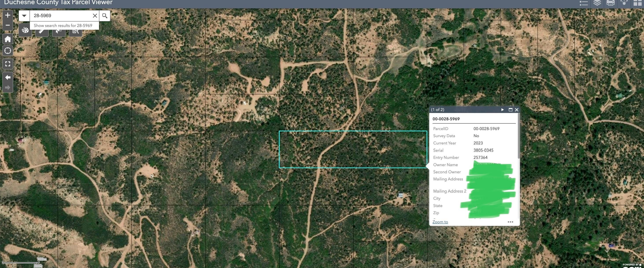Viewport: 644px width, 268px height.
Task: Click the Zoom to link in the popup
Action: [x=440, y=222]
